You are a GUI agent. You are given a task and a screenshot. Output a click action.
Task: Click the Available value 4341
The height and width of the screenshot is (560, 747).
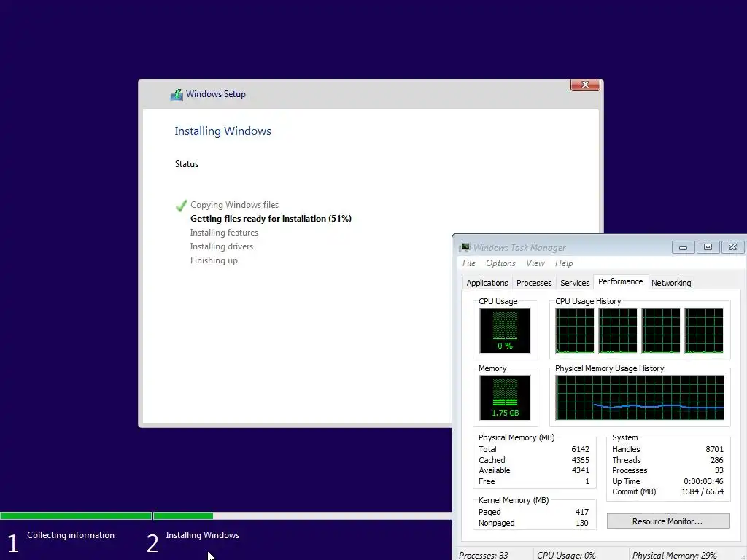580,470
